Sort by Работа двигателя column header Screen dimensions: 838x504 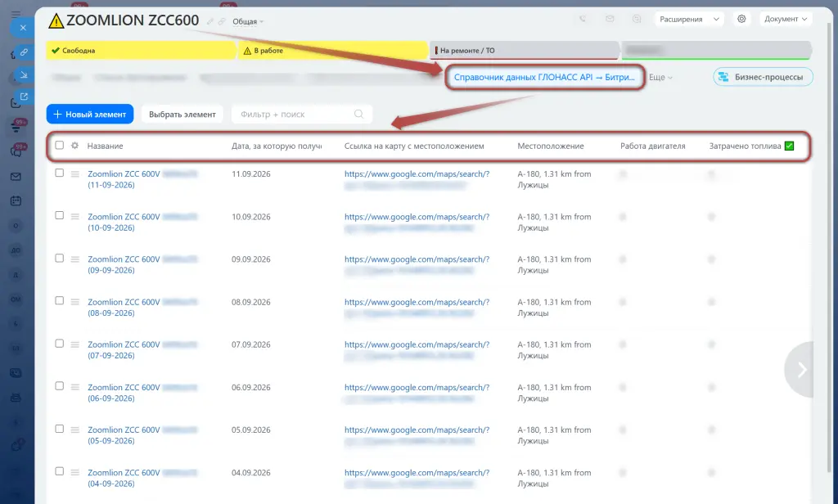652,146
